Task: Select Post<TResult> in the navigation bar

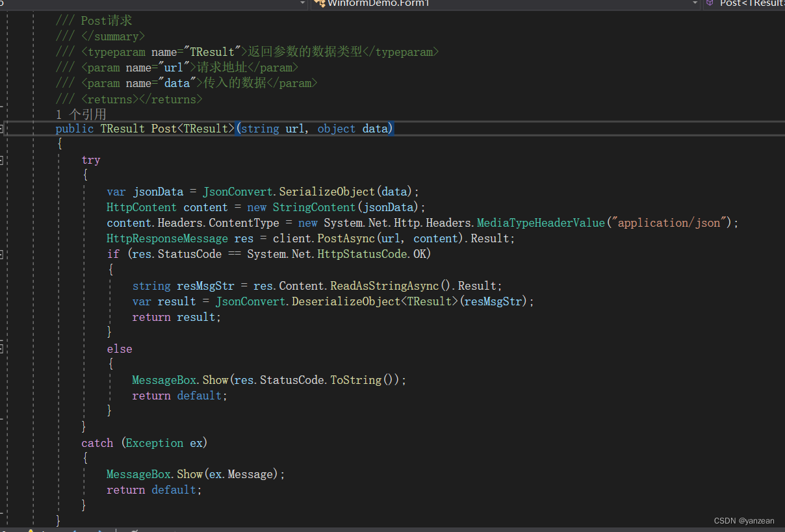Action: point(751,3)
